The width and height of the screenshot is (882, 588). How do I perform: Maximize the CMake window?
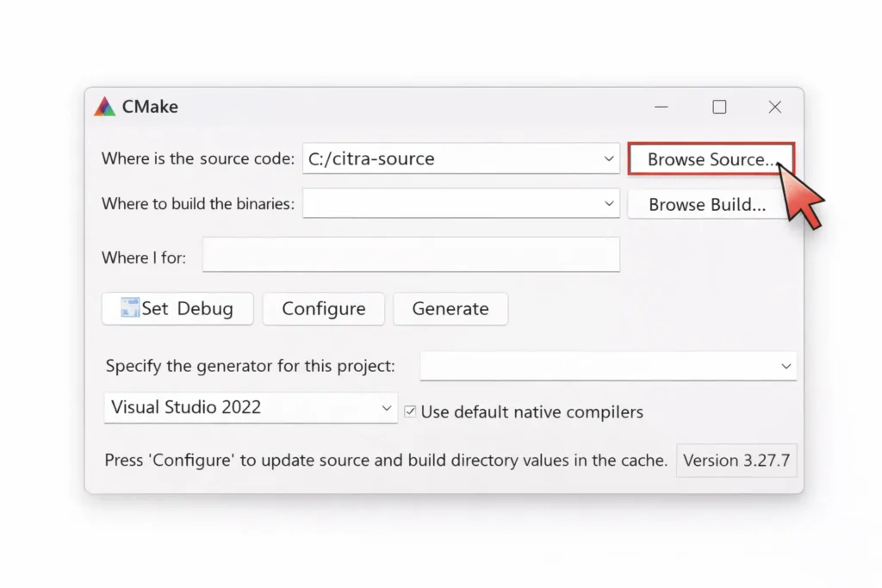pos(719,107)
